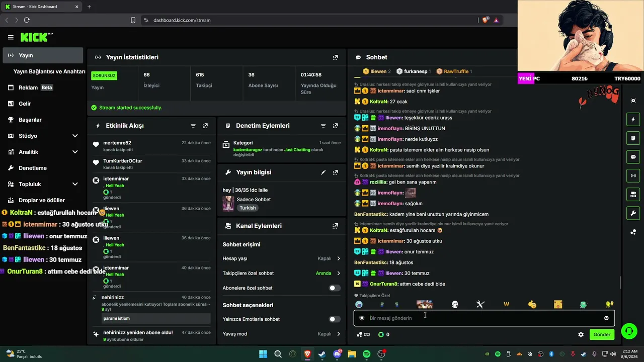
Task: Open a new browser tab
Action: (89, 7)
